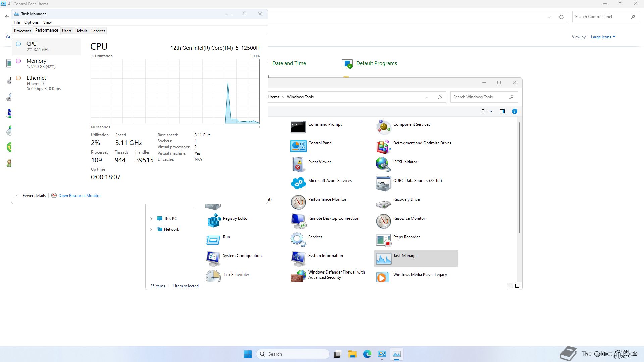Screen dimensions: 644x362
Task: Click the Task Manager taskbar icon
Action: tap(397, 354)
